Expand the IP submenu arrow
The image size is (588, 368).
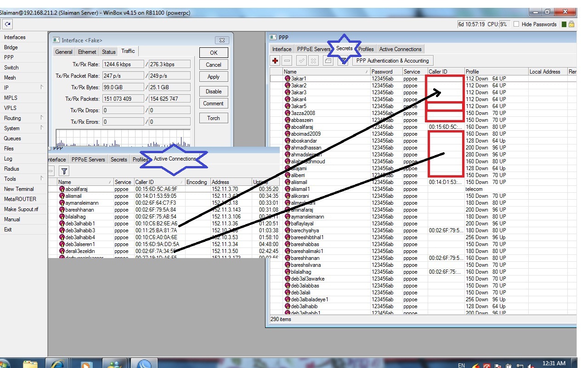pos(42,87)
